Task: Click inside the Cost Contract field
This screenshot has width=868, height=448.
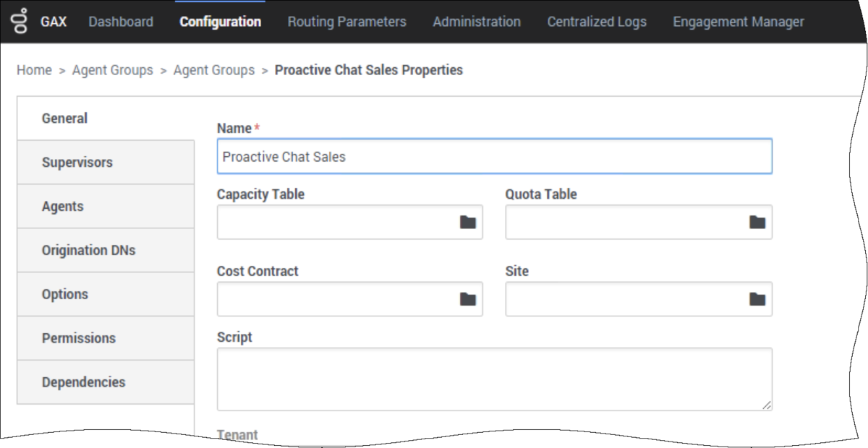Action: (x=350, y=299)
